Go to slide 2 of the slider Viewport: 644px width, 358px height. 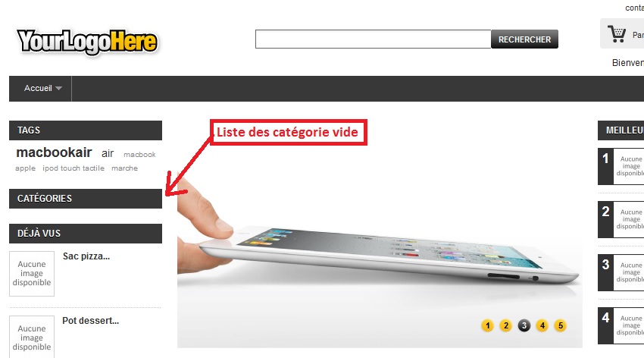pyautogui.click(x=506, y=326)
